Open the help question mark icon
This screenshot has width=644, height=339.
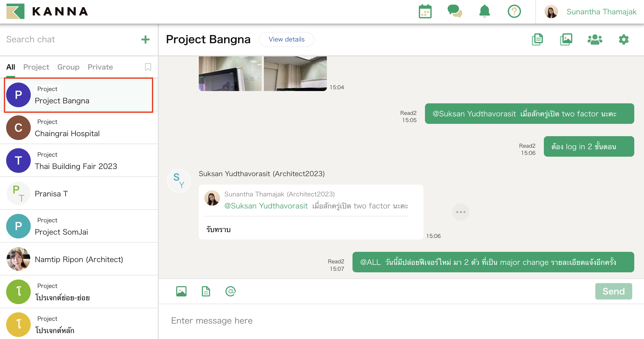coord(514,12)
